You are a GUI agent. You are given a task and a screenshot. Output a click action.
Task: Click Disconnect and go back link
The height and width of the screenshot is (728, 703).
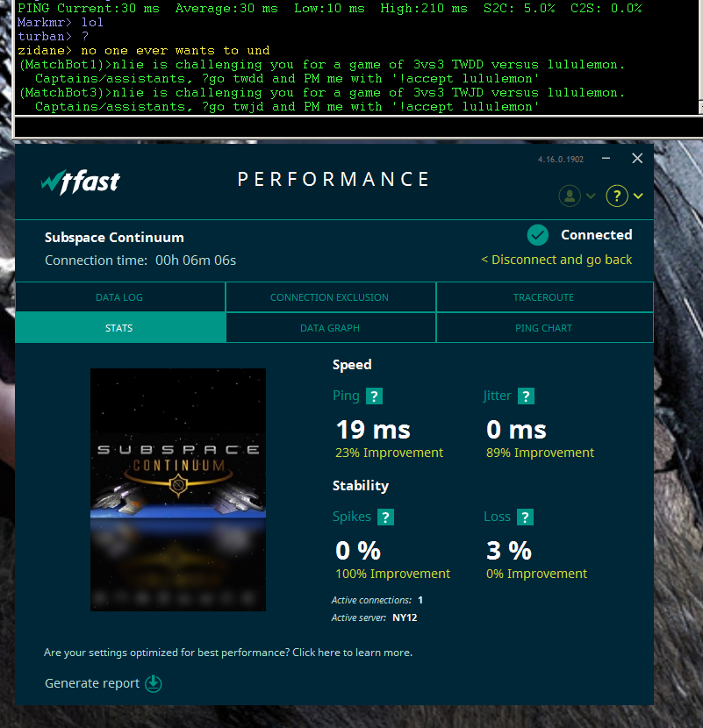[x=556, y=260]
